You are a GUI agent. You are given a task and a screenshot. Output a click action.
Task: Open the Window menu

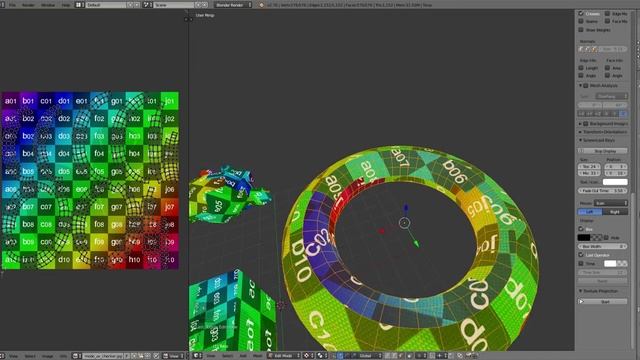[48, 5]
